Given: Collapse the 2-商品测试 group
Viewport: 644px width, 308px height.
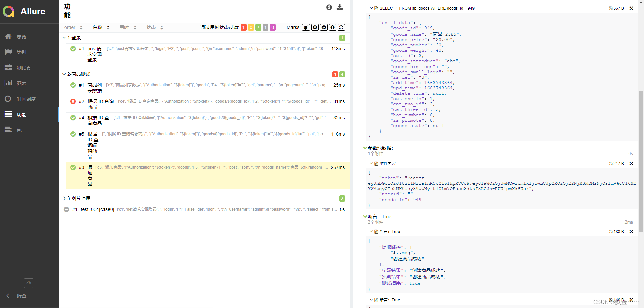Looking at the screenshot, I should (204, 74).
